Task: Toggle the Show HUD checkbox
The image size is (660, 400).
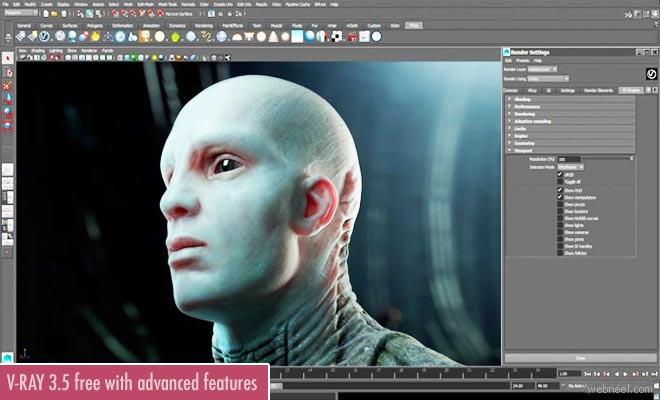Action: [560, 190]
